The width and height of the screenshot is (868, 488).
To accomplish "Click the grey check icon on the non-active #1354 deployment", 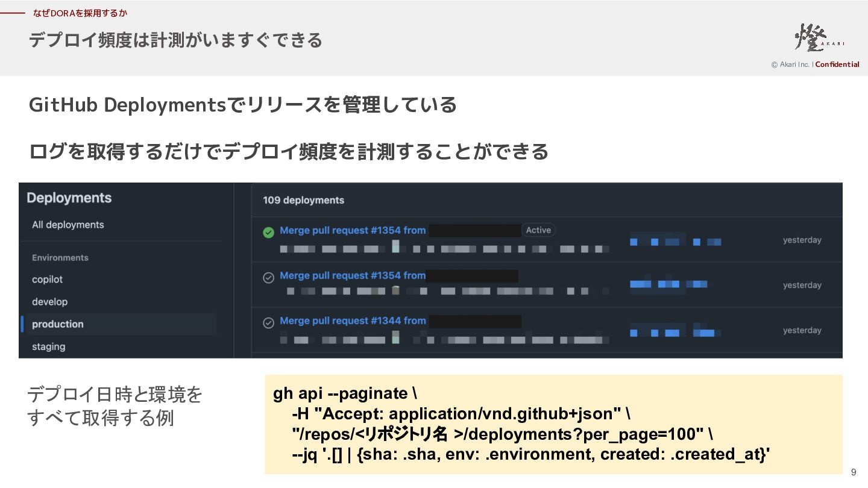I will (x=269, y=277).
